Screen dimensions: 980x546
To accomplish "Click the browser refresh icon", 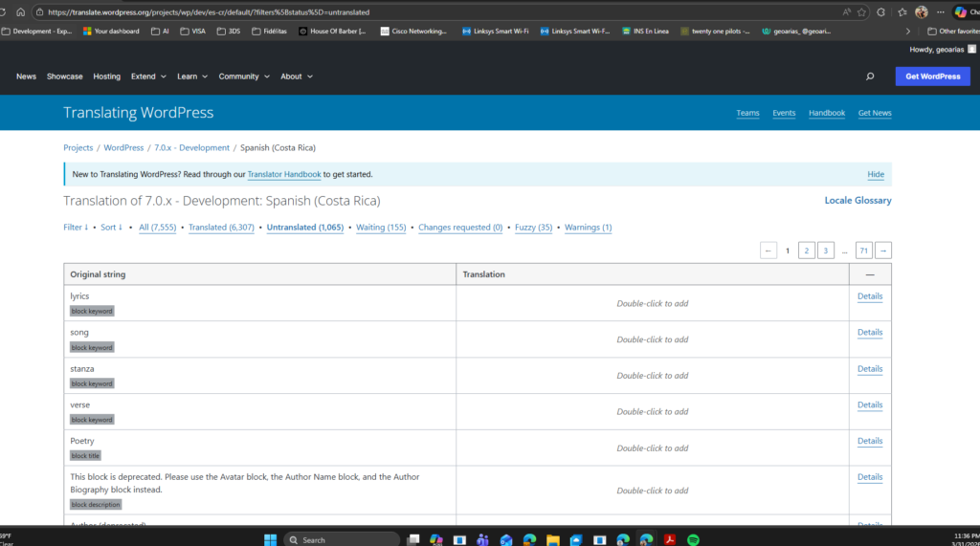I will click(5, 12).
